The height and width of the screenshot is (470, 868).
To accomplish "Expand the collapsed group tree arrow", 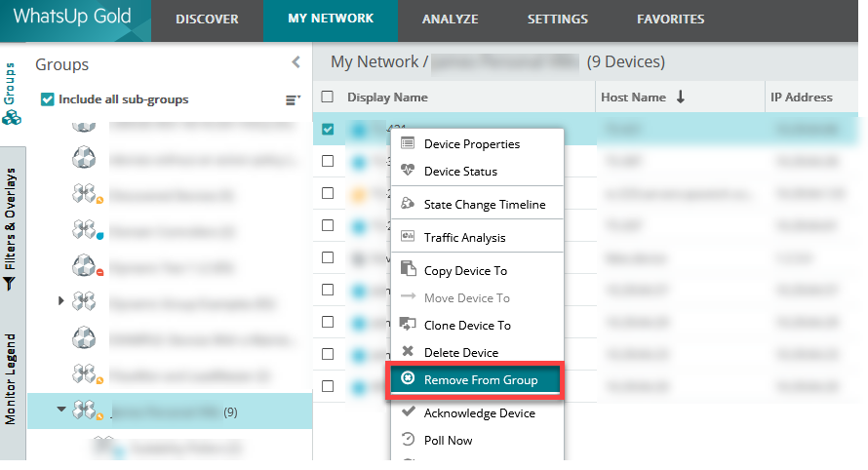I will pos(60,300).
